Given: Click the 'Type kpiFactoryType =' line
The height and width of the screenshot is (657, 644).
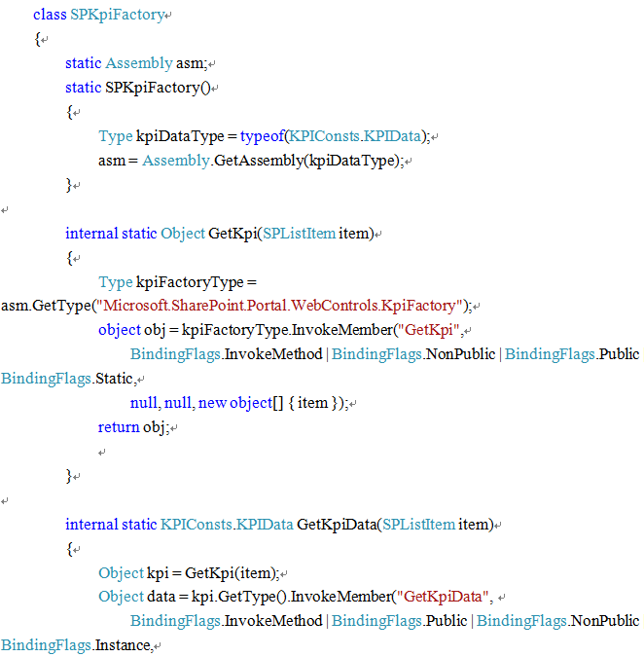Looking at the screenshot, I should coord(178,282).
